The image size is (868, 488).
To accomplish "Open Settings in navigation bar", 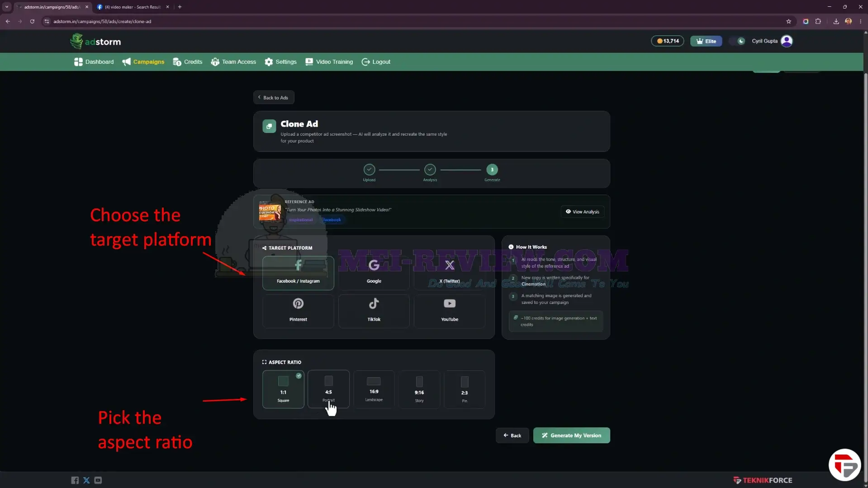I will click(281, 62).
